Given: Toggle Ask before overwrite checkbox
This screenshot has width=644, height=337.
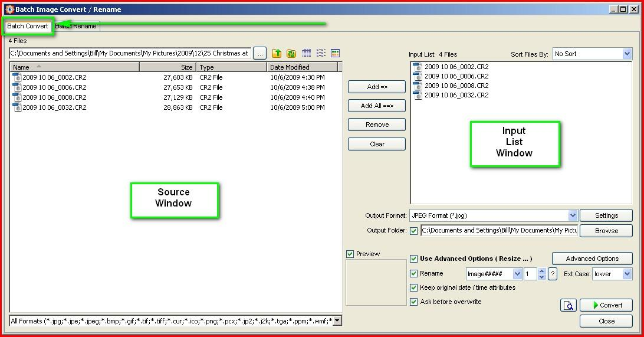Looking at the screenshot, I should tap(413, 302).
